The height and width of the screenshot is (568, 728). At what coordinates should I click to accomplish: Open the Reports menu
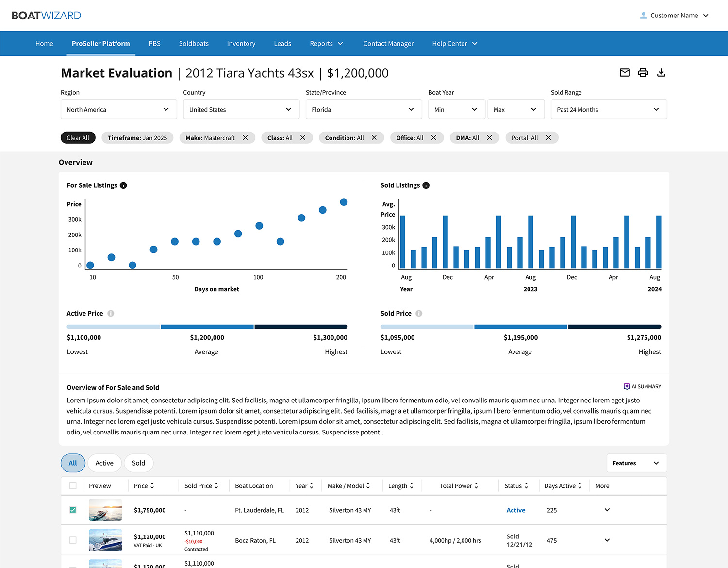click(x=326, y=43)
